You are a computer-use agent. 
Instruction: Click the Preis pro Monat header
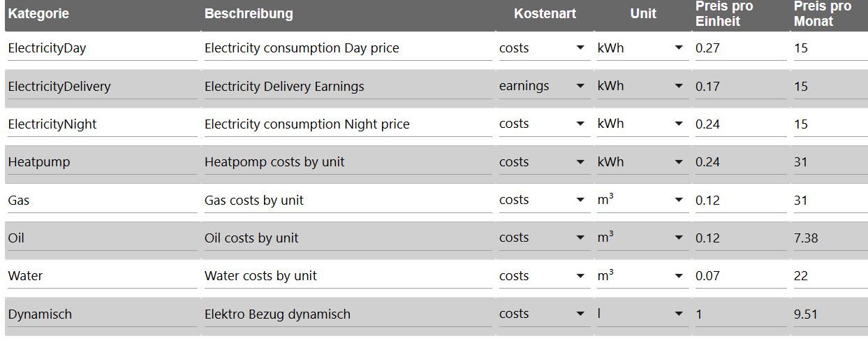[823, 13]
